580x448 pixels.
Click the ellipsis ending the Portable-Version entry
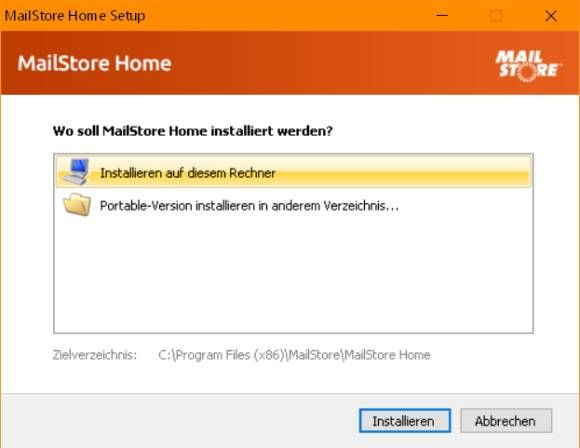tap(392, 206)
